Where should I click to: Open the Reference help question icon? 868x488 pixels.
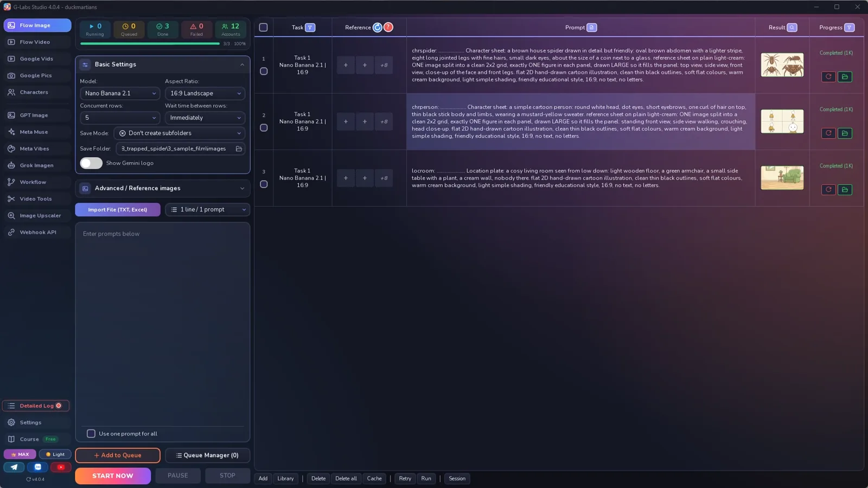click(388, 28)
